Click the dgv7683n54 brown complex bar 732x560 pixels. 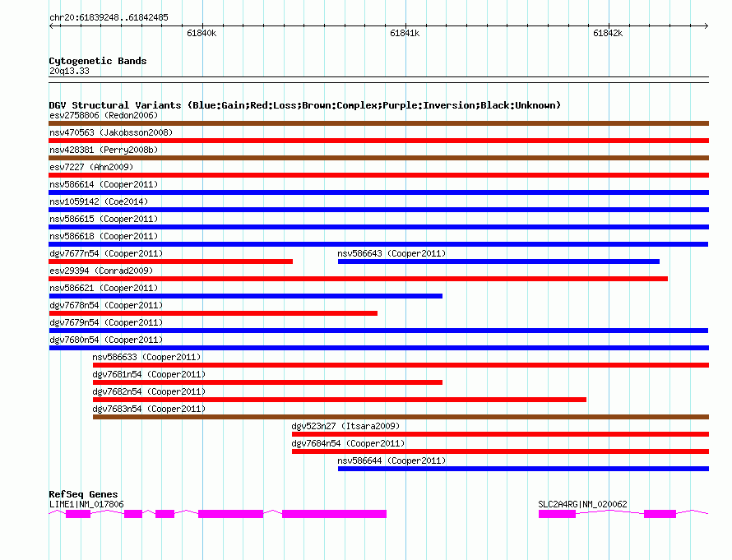tap(401, 417)
